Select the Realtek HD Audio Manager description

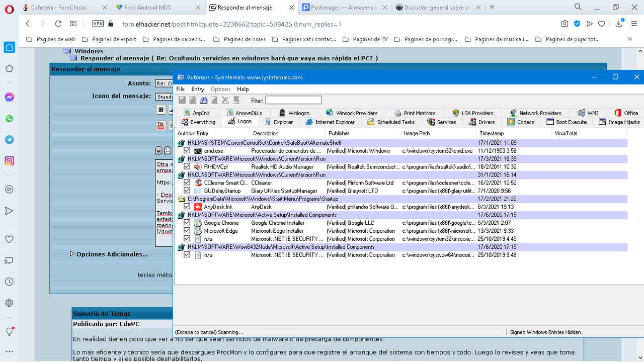282,167
